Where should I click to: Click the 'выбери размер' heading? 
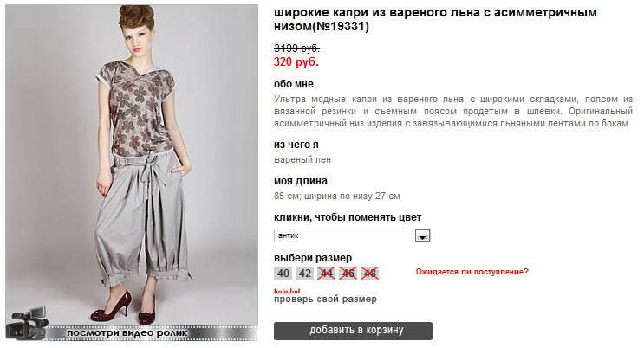[x=313, y=258]
